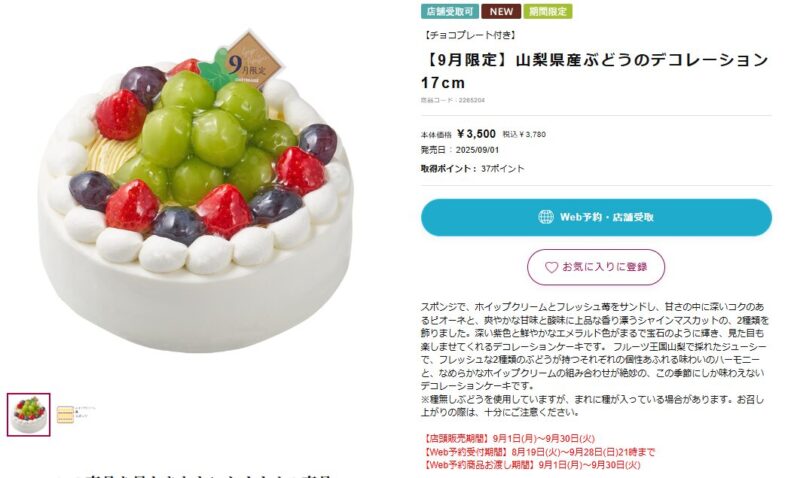Open the Web予約・店舗受取 reservation button
Image resolution: width=800 pixels, height=478 pixels.
(596, 217)
